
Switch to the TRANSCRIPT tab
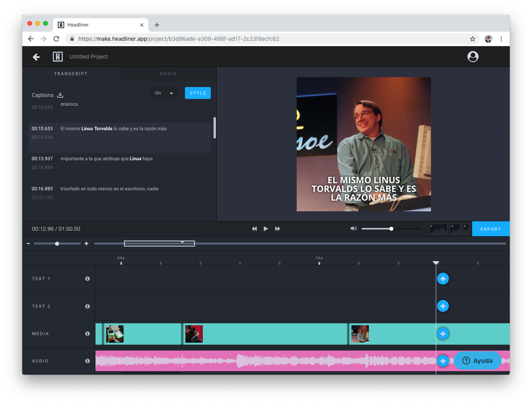(x=71, y=74)
